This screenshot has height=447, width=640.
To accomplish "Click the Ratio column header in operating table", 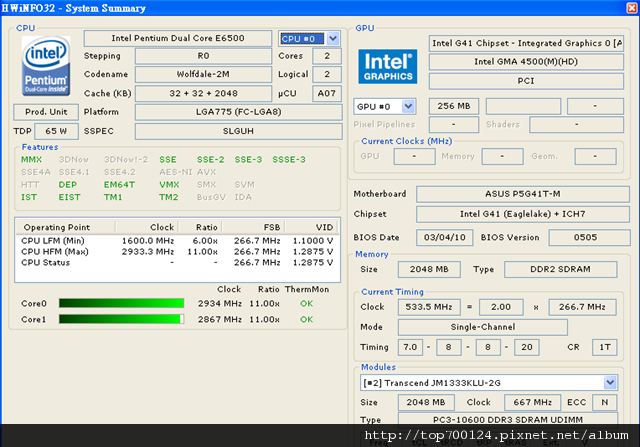I will [x=200, y=227].
